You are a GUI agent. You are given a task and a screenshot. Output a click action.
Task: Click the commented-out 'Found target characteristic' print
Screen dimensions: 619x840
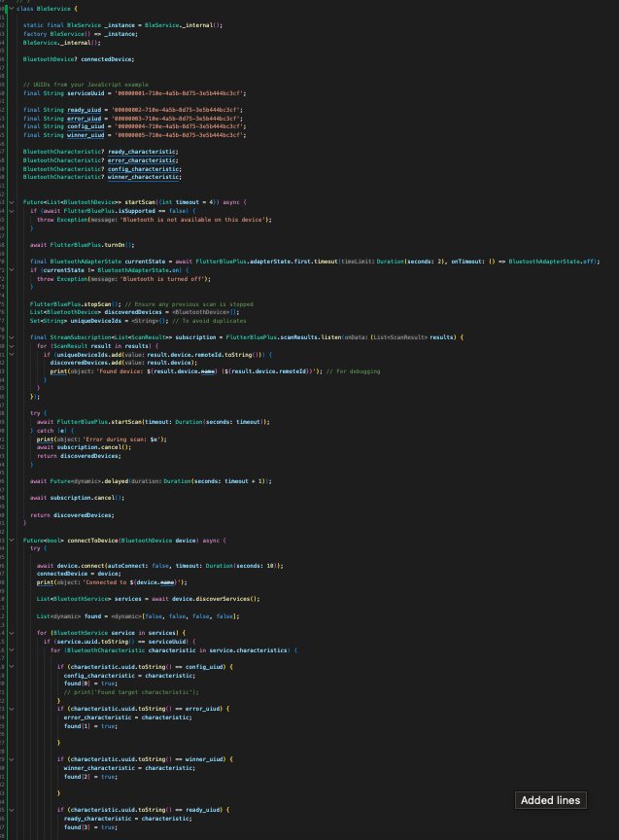pyautogui.click(x=129, y=691)
